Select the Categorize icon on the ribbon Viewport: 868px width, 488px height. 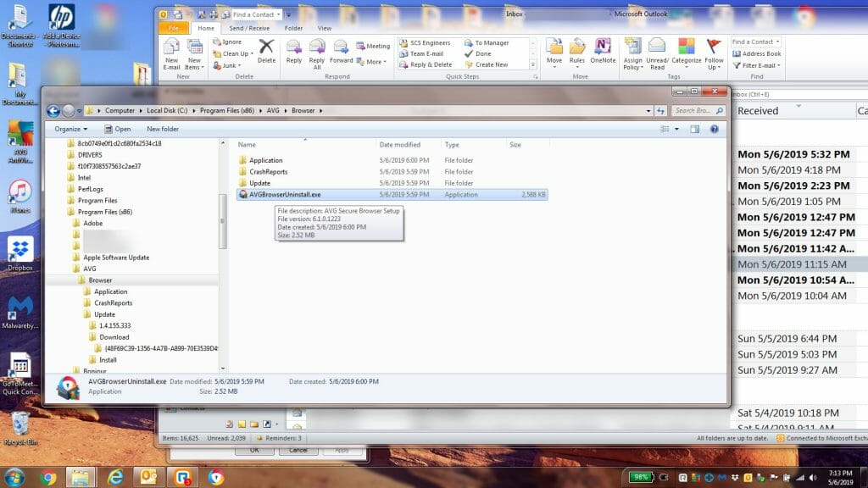point(686,45)
